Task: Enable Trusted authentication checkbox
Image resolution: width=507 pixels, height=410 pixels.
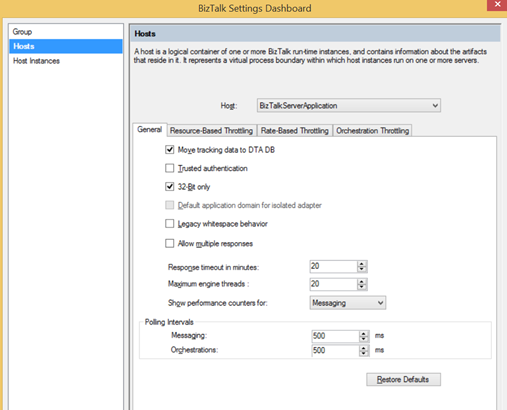Action: (x=170, y=168)
